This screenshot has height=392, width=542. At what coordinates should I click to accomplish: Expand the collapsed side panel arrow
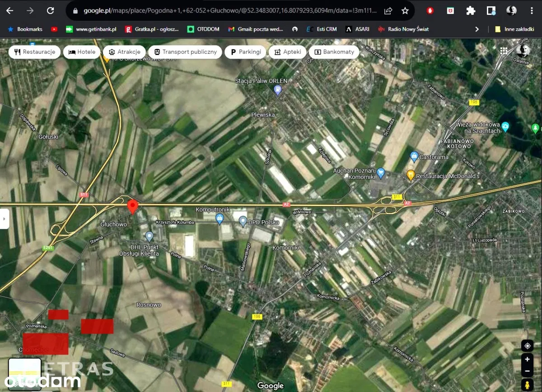[x=5, y=219]
